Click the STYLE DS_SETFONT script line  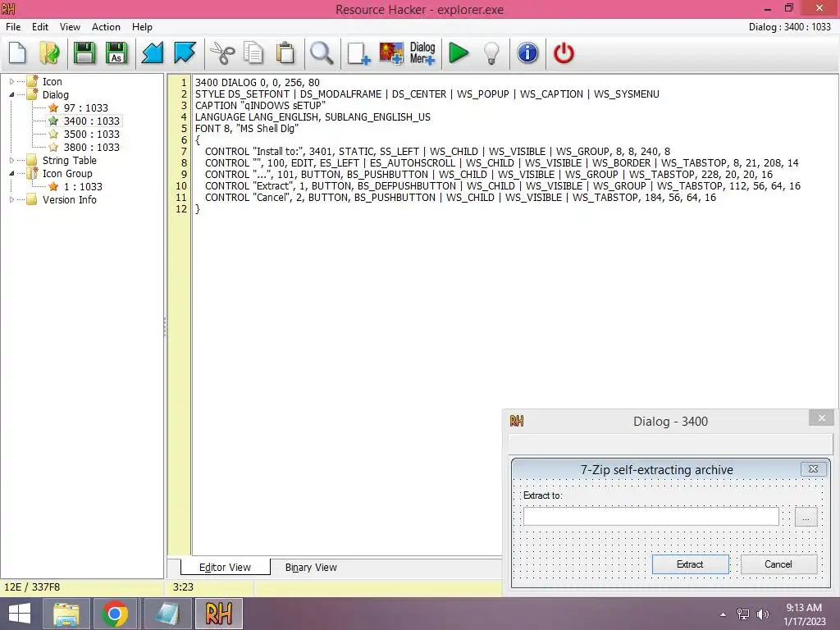click(x=427, y=94)
